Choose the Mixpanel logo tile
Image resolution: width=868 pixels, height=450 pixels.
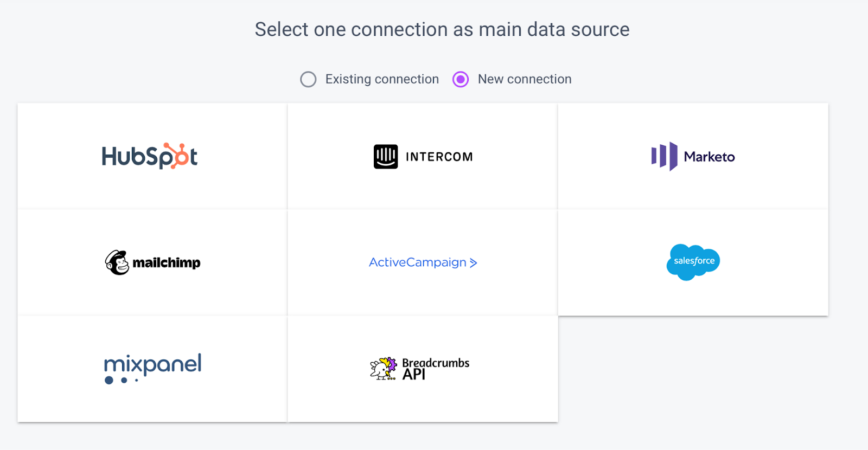[x=152, y=368]
